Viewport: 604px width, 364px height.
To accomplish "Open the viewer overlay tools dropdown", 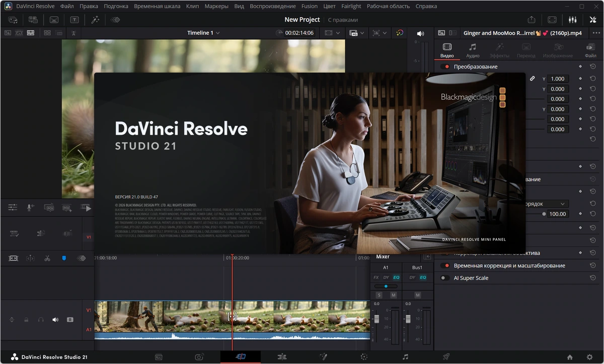I will (380, 33).
